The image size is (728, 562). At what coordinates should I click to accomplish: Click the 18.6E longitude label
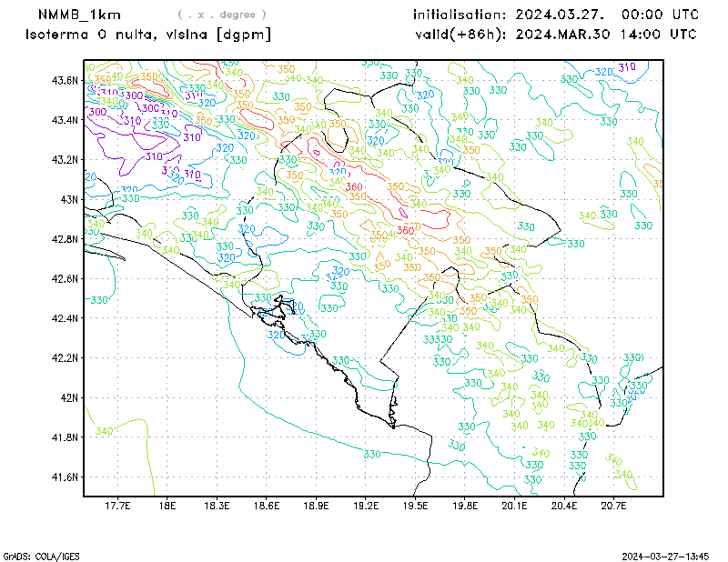pyautogui.click(x=267, y=506)
